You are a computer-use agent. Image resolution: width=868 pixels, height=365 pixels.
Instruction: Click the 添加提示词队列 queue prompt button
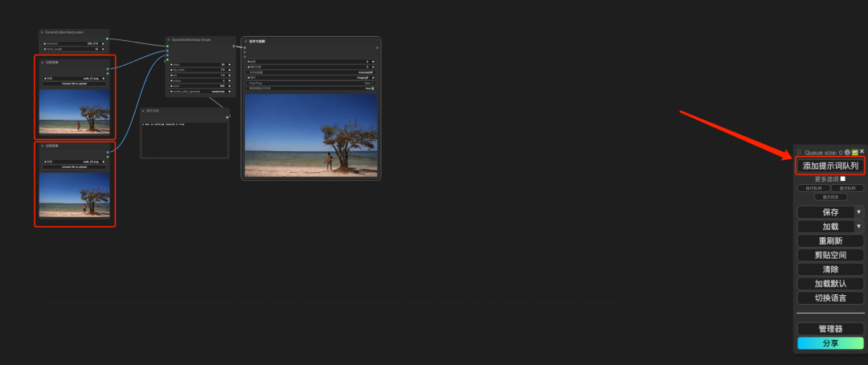click(x=830, y=166)
